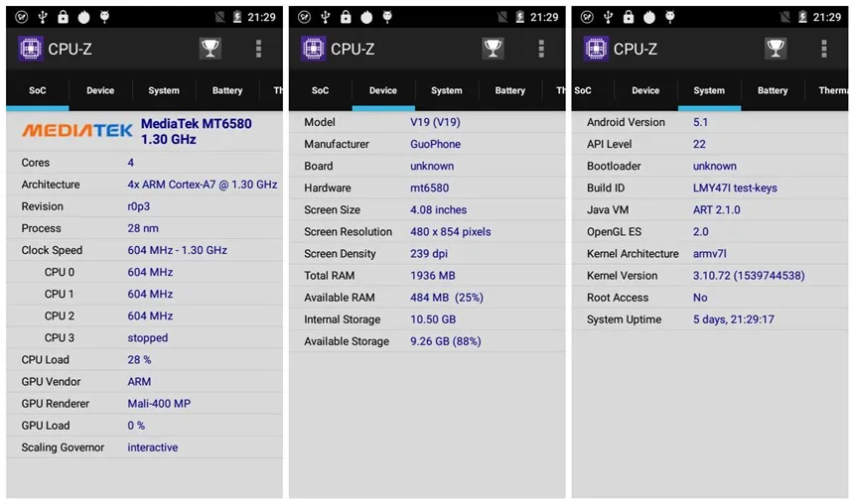Switch to Device tab in left screen

[x=100, y=90]
